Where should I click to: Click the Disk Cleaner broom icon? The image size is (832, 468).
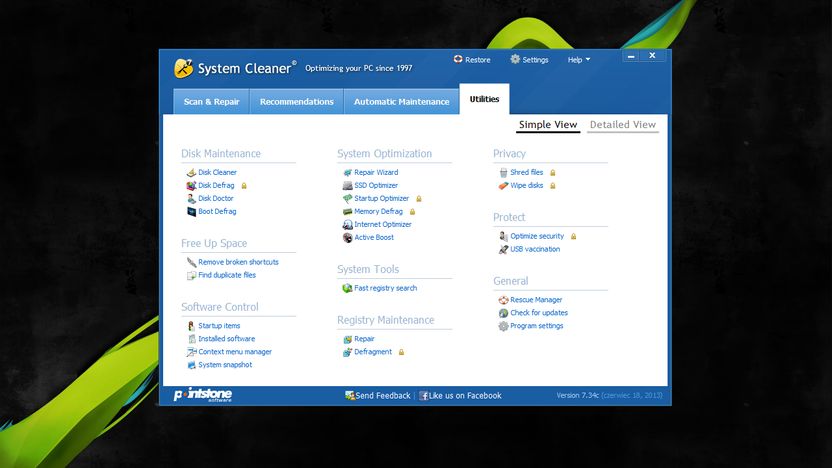point(192,172)
